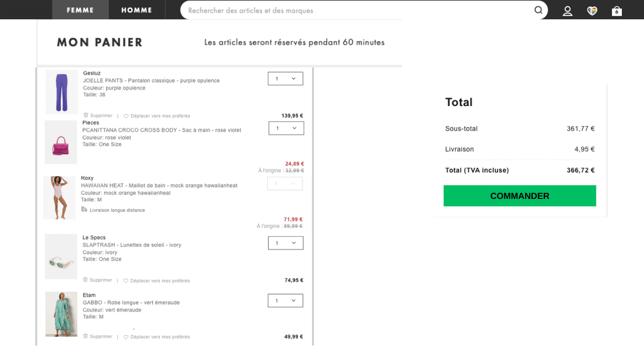Click the 74,95 € price

click(294, 280)
